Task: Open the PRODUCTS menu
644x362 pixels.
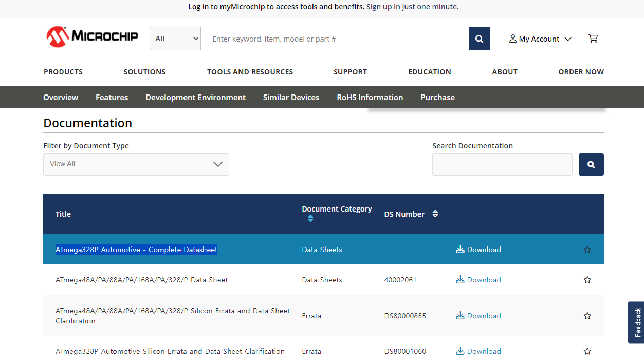Action: 63,72
